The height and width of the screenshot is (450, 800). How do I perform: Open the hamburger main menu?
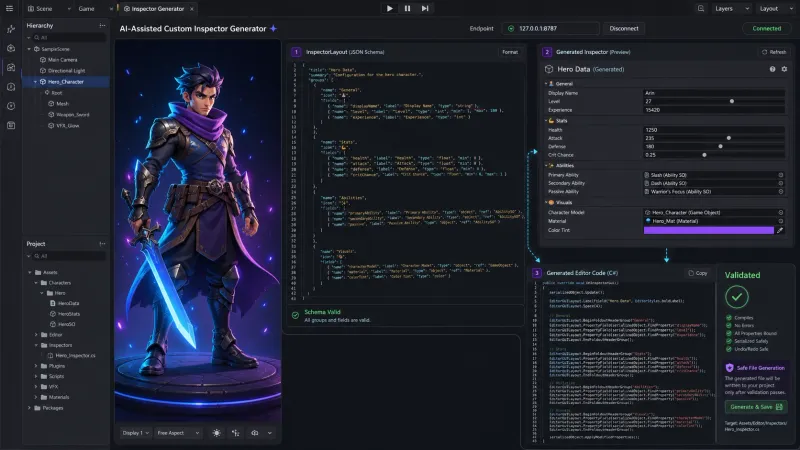[9, 9]
